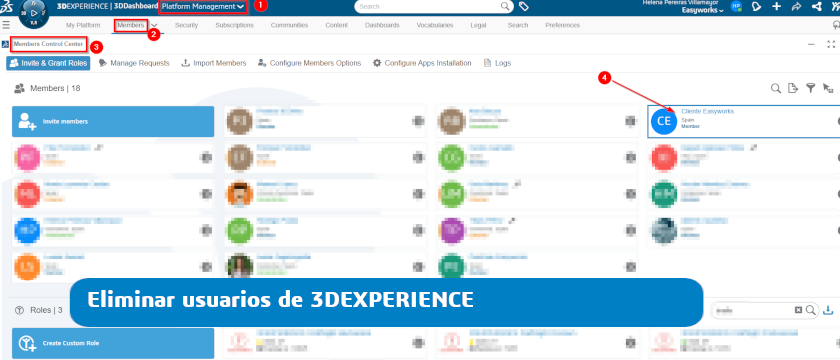
Task: Open the Subscriptions tab
Action: pos(235,25)
